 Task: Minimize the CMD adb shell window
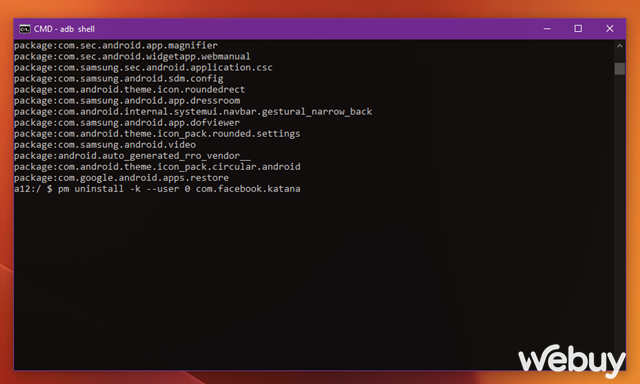coord(547,29)
